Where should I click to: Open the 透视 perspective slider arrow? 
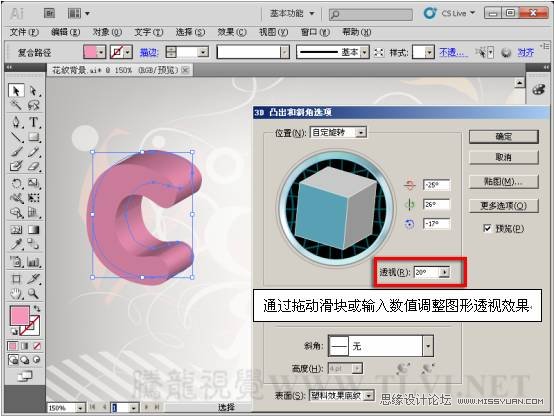click(x=444, y=272)
